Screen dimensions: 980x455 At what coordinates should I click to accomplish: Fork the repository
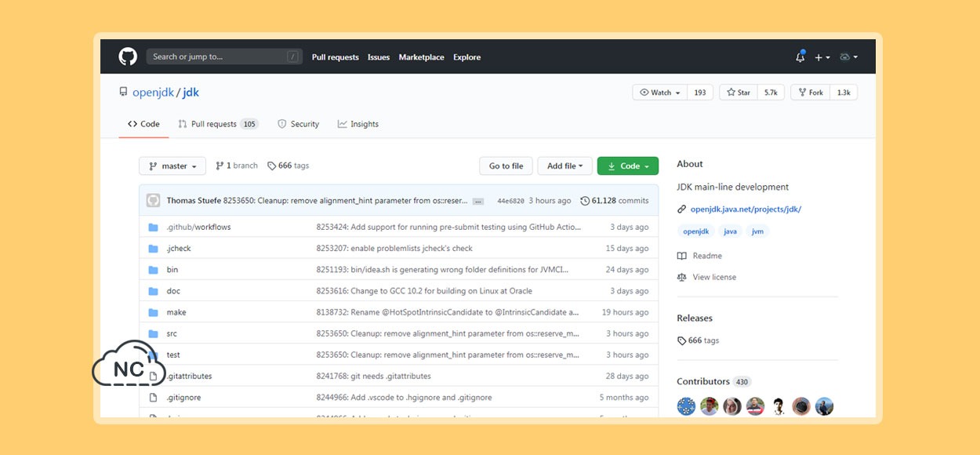(x=810, y=93)
